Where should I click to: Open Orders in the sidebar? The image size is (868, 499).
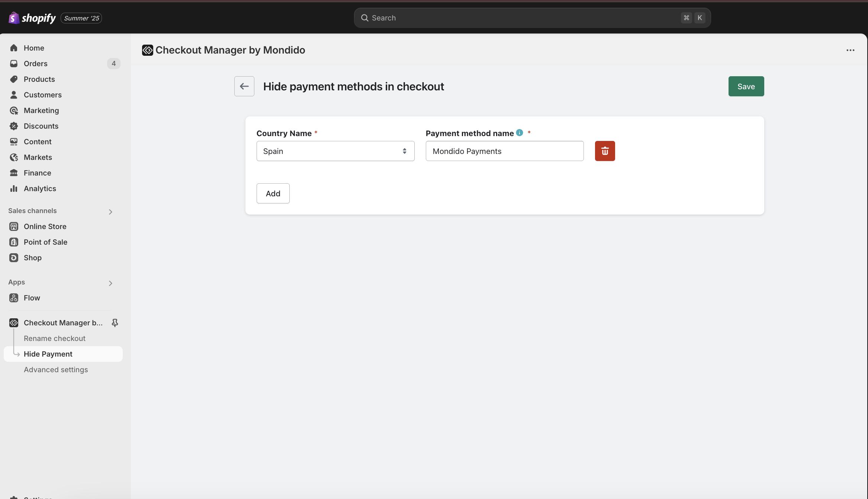click(36, 64)
